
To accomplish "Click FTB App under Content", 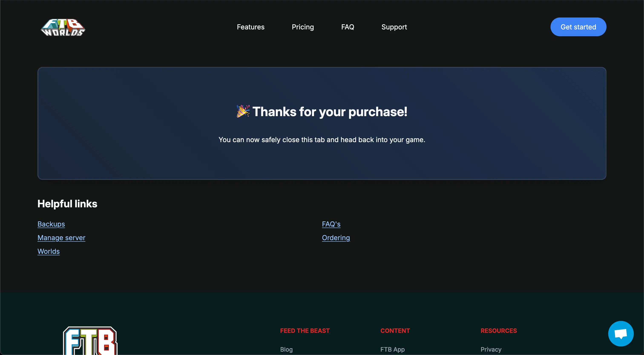I will coord(392,349).
